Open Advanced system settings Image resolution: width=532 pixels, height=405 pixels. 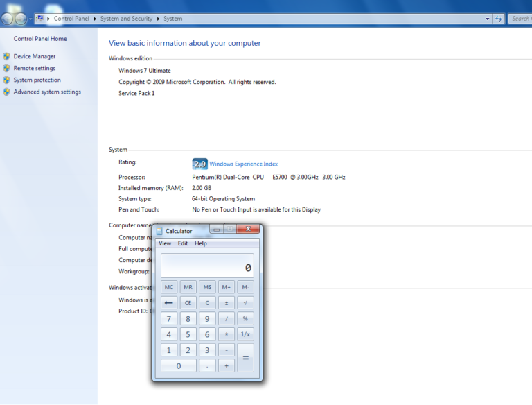(x=47, y=92)
